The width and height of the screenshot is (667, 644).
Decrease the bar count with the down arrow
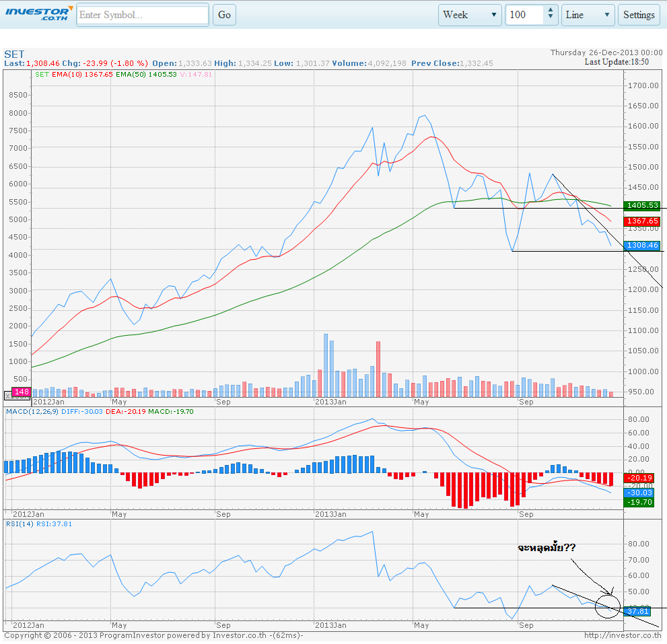551,17
